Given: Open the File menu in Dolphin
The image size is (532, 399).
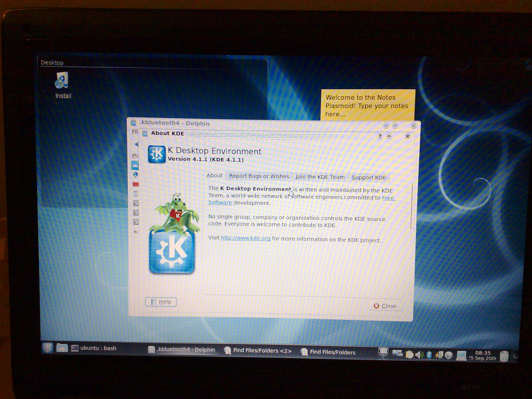Looking at the screenshot, I should click(135, 131).
